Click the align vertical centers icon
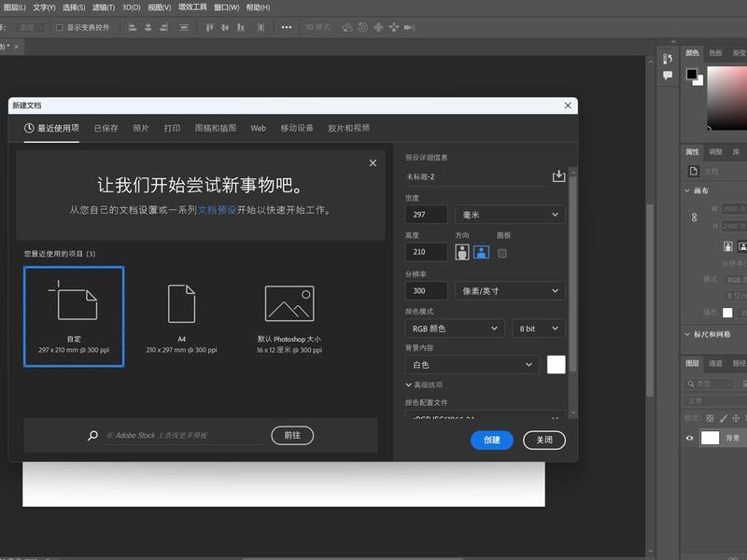 tap(225, 28)
